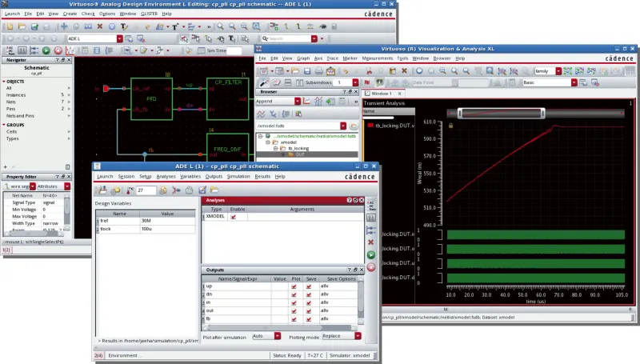Collapse tb_locking folder in Browser tree

(275, 149)
